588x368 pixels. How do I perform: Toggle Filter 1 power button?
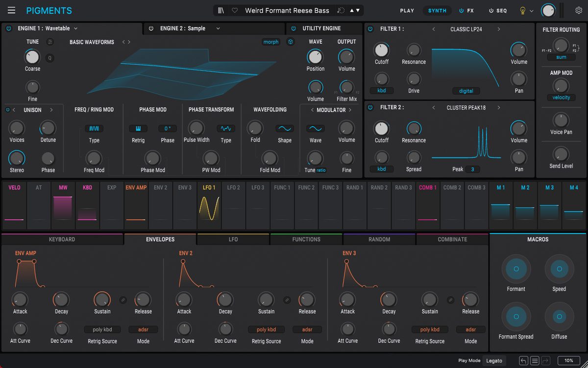pyautogui.click(x=370, y=29)
